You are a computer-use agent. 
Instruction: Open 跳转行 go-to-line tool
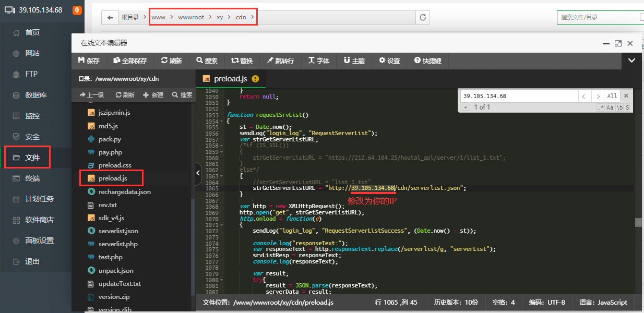[280, 61]
